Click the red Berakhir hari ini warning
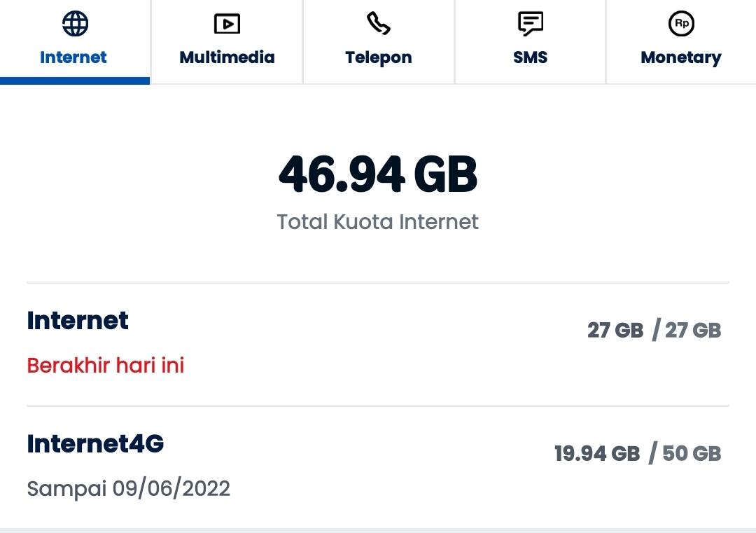This screenshot has height=533, width=756. tap(106, 366)
